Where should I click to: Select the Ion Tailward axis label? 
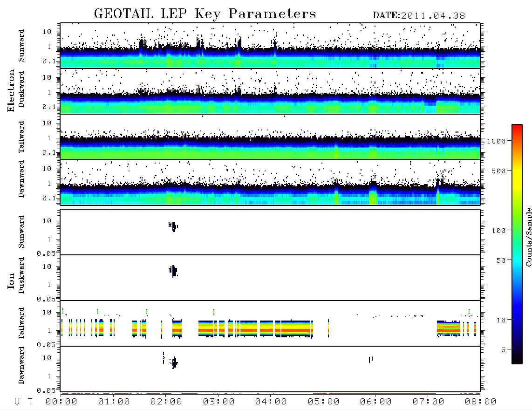pos(21,323)
